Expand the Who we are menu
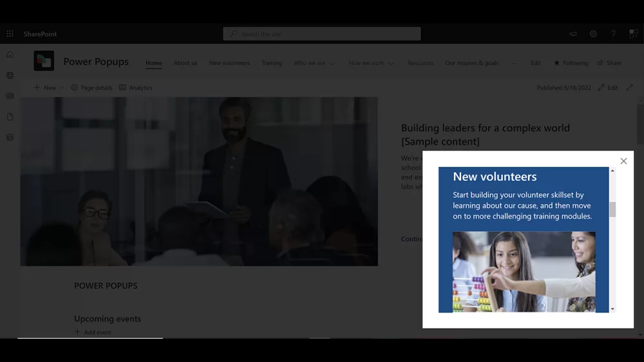 pos(315,63)
